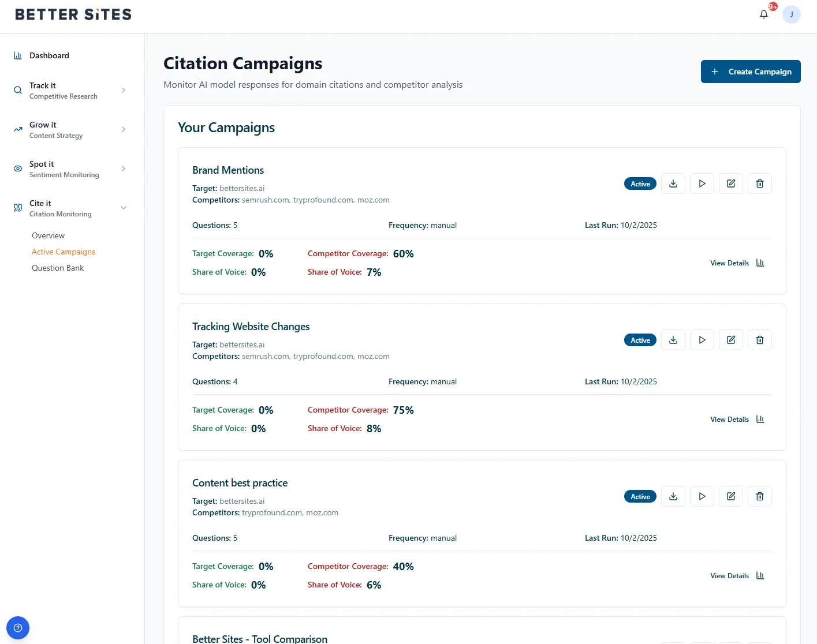Image resolution: width=817 pixels, height=644 pixels.
Task: Go to the Dashboard page
Action: click(x=49, y=55)
